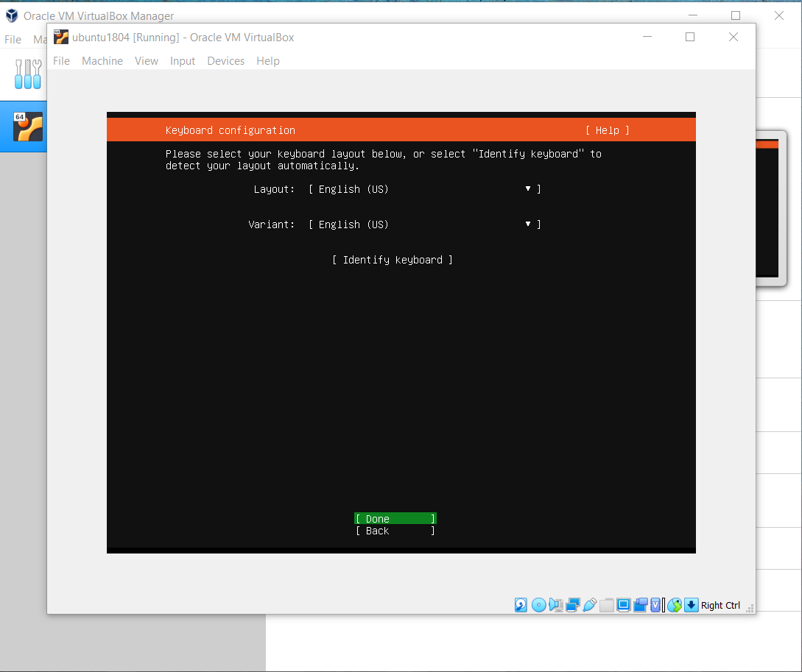Open the network adapters status icon
802x672 pixels.
[x=573, y=605]
